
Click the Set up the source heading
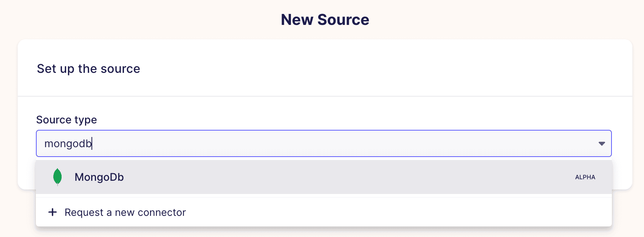click(x=88, y=69)
